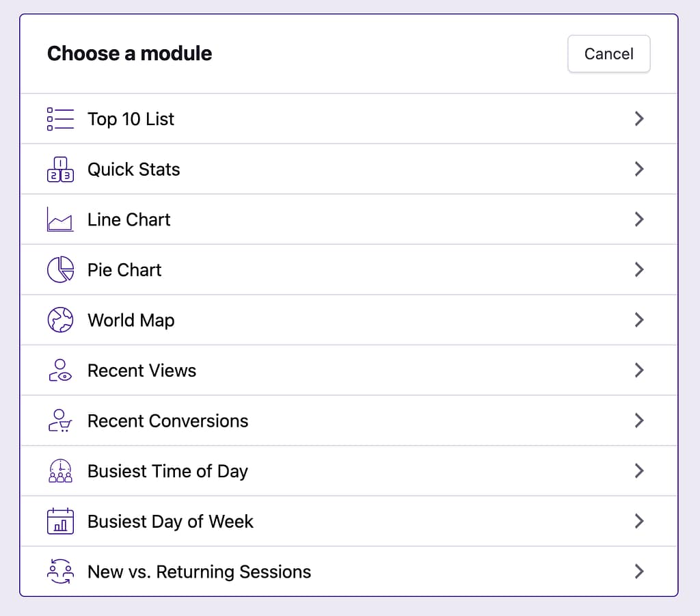Click the Top 10 List icon
700x616 pixels.
[60, 118]
